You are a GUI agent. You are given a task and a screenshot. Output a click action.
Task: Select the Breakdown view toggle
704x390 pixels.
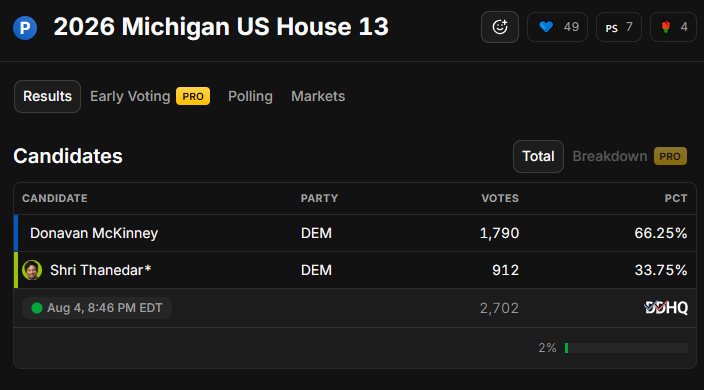(610, 156)
